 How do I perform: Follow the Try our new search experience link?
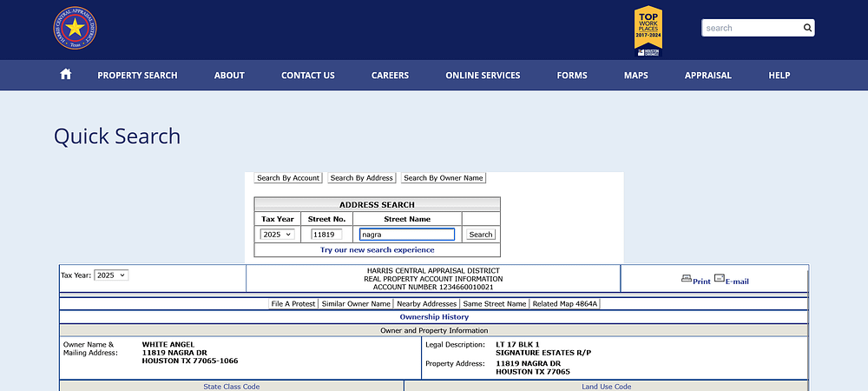tap(377, 249)
